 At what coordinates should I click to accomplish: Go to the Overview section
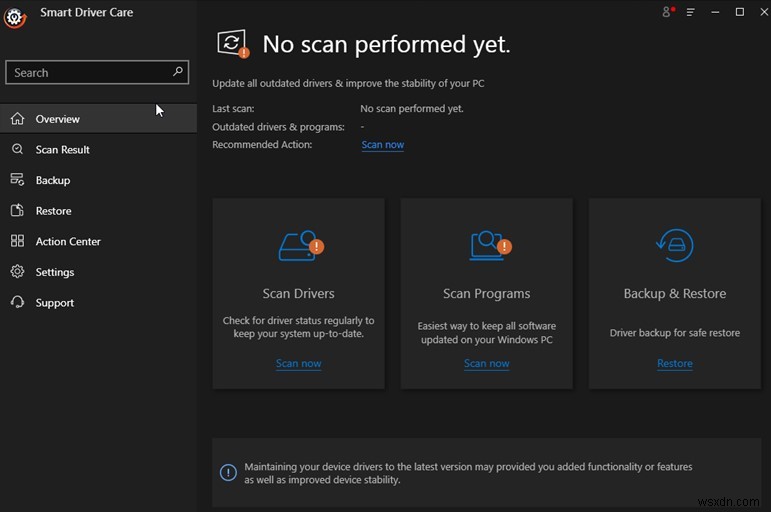click(57, 119)
